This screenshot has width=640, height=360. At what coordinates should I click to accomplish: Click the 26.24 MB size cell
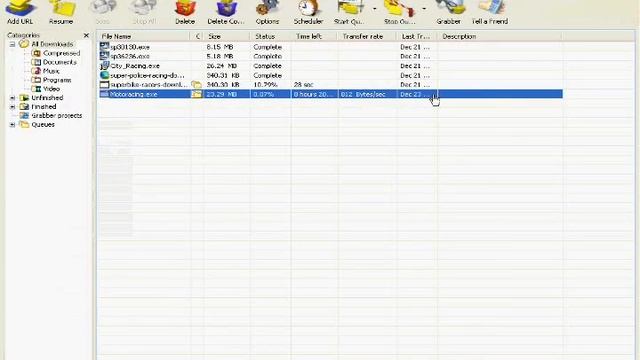pos(222,66)
